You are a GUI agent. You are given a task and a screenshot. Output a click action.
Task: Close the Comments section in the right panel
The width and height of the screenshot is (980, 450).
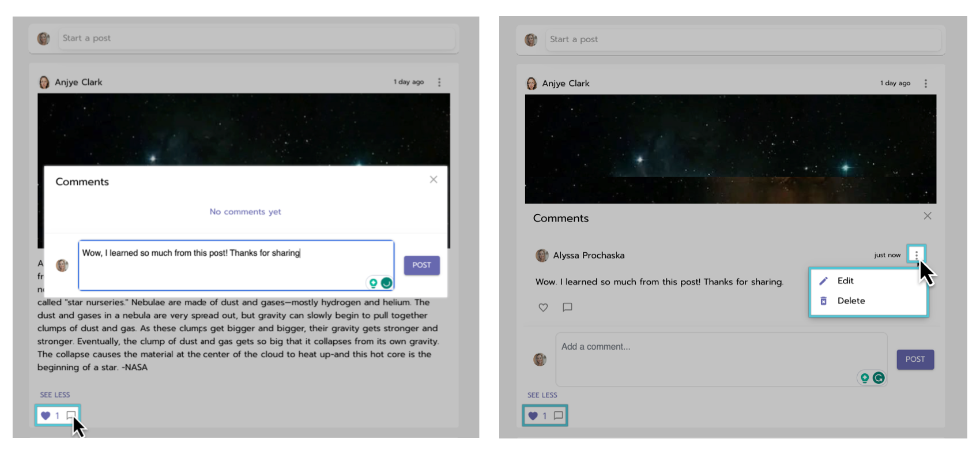928,216
